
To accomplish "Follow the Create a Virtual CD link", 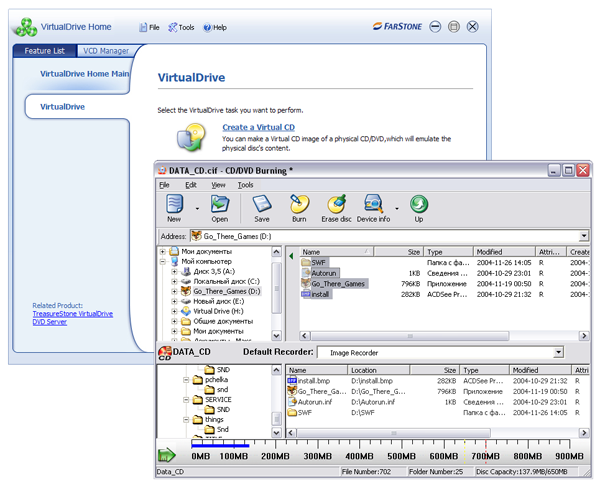I will pyautogui.click(x=259, y=127).
